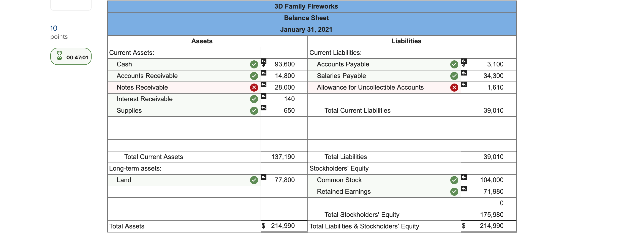Image resolution: width=644 pixels, height=236 pixels.
Task: Click the Total Assets 214,990 value
Action: [x=283, y=226]
